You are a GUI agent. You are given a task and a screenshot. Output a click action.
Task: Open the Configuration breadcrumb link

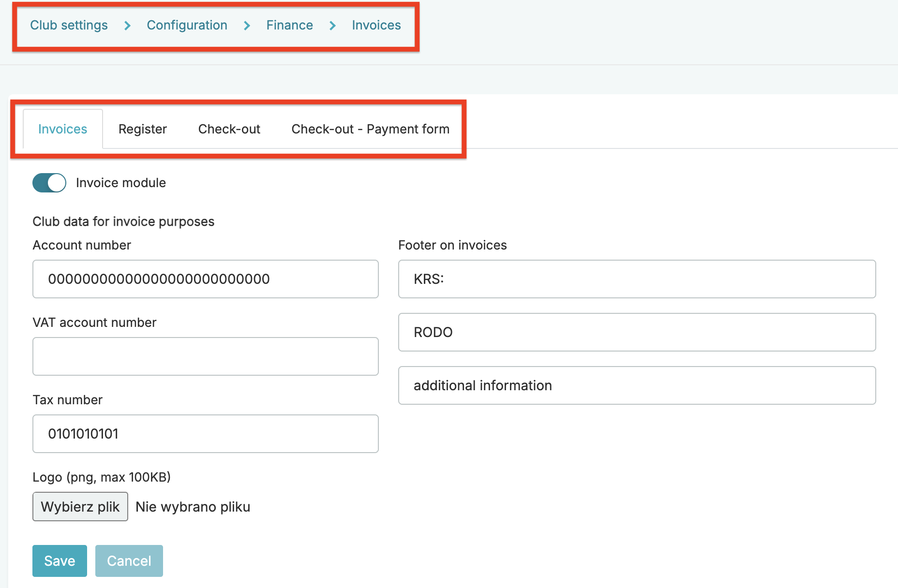tap(187, 25)
